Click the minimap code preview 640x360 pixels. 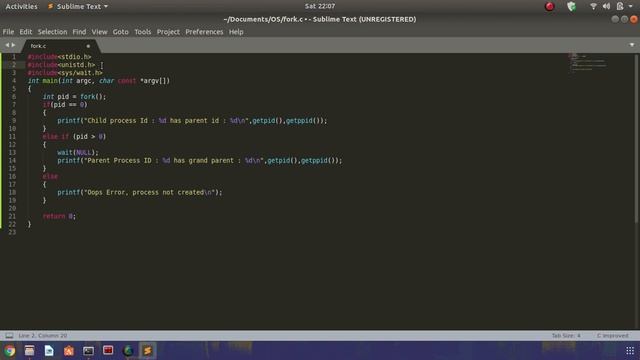pos(588,62)
